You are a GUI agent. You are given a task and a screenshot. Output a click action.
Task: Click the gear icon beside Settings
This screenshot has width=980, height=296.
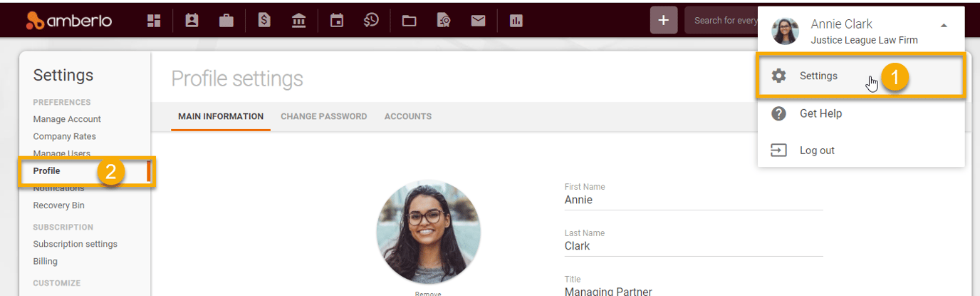pos(779,76)
